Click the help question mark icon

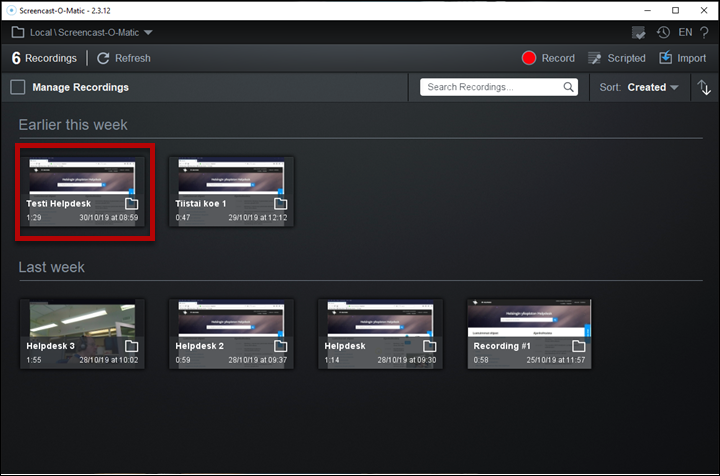704,32
